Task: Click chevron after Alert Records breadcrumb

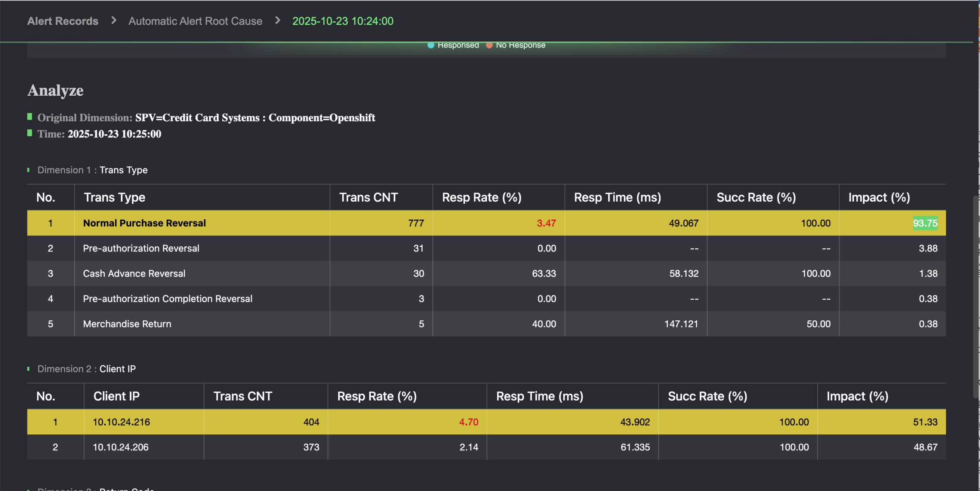Action: coord(114,20)
